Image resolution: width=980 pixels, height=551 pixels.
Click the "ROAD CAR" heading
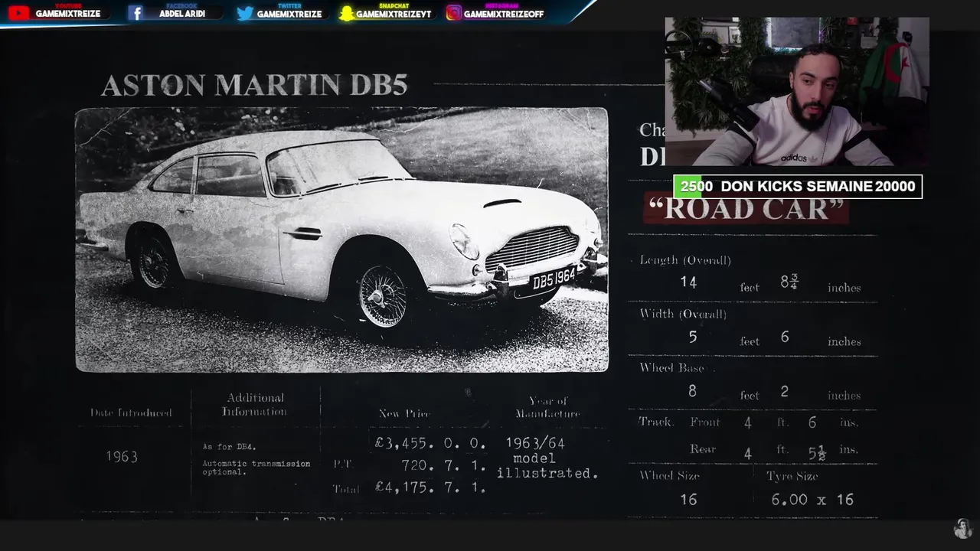pos(746,208)
